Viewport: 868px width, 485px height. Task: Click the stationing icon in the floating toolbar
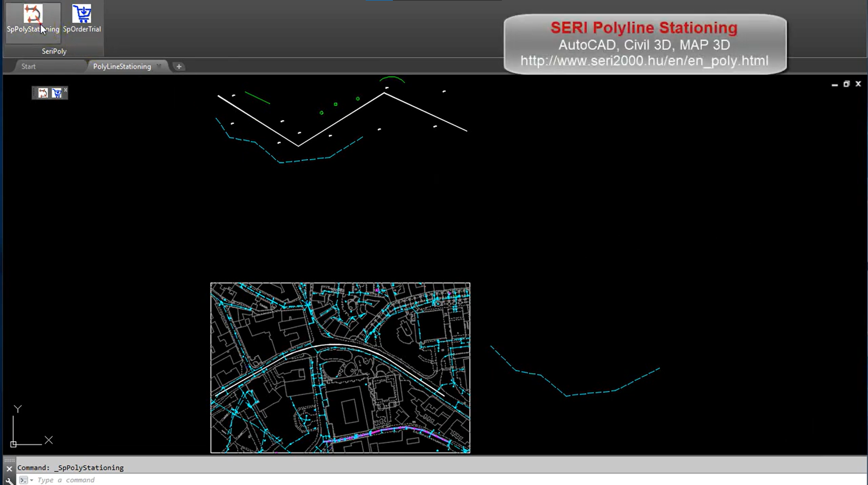(x=43, y=93)
